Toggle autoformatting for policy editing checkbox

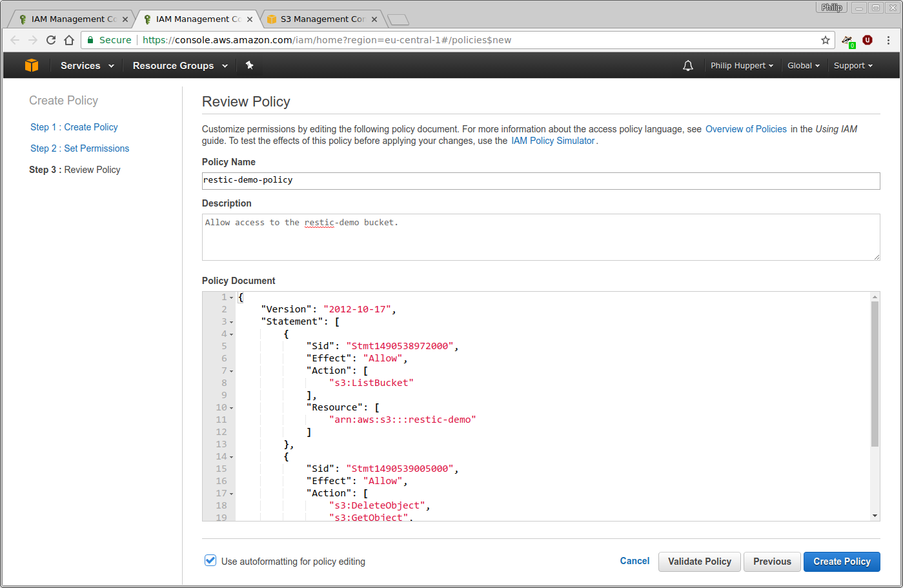pos(210,561)
